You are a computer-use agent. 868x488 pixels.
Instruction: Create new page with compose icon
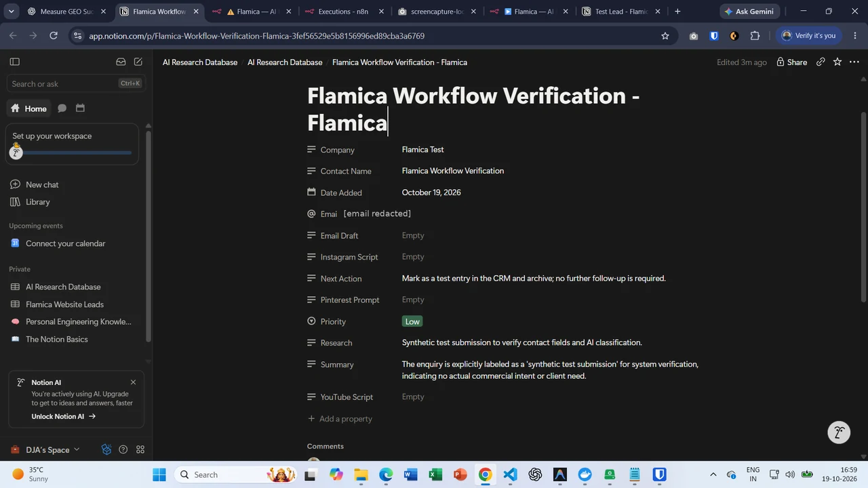point(138,62)
